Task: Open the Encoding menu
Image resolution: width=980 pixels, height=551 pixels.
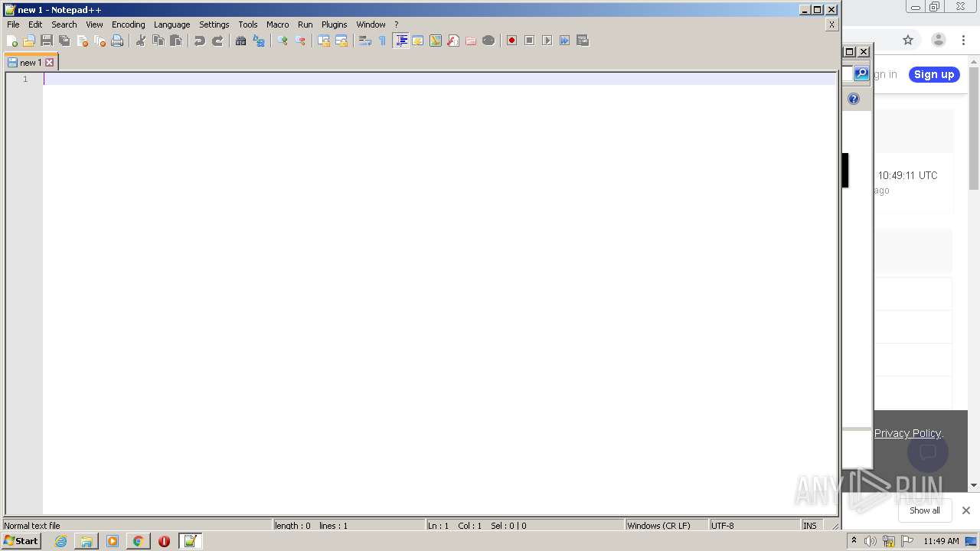Action: coord(129,24)
